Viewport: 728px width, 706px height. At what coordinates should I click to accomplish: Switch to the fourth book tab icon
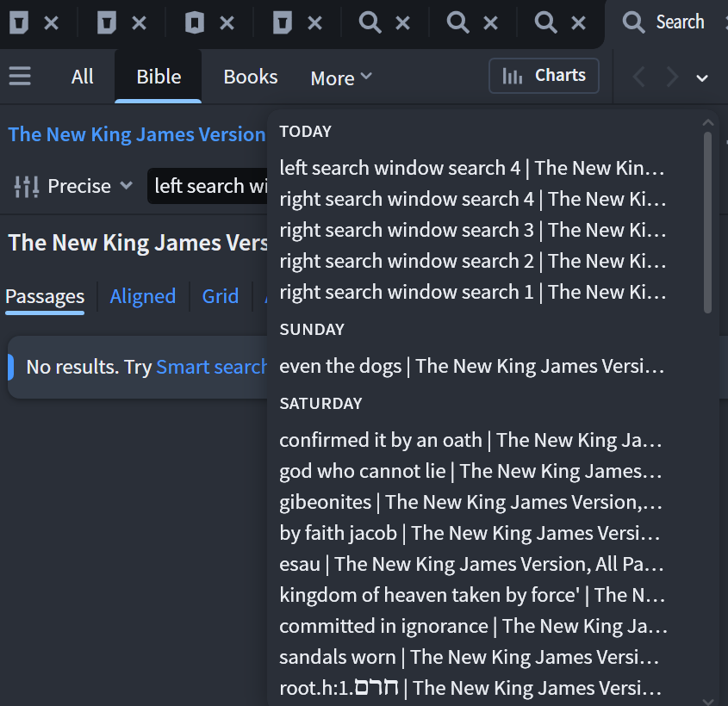pos(283,22)
